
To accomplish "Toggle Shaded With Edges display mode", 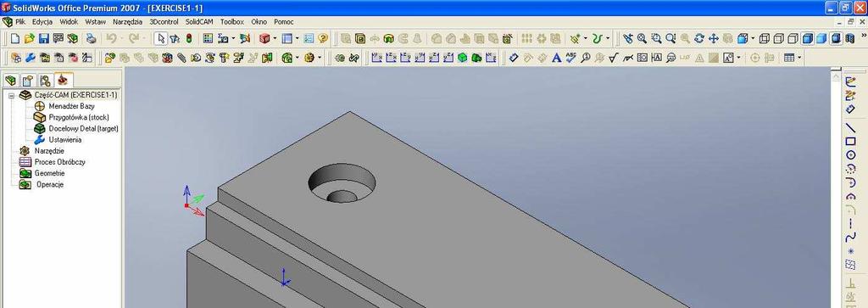I will point(808,38).
